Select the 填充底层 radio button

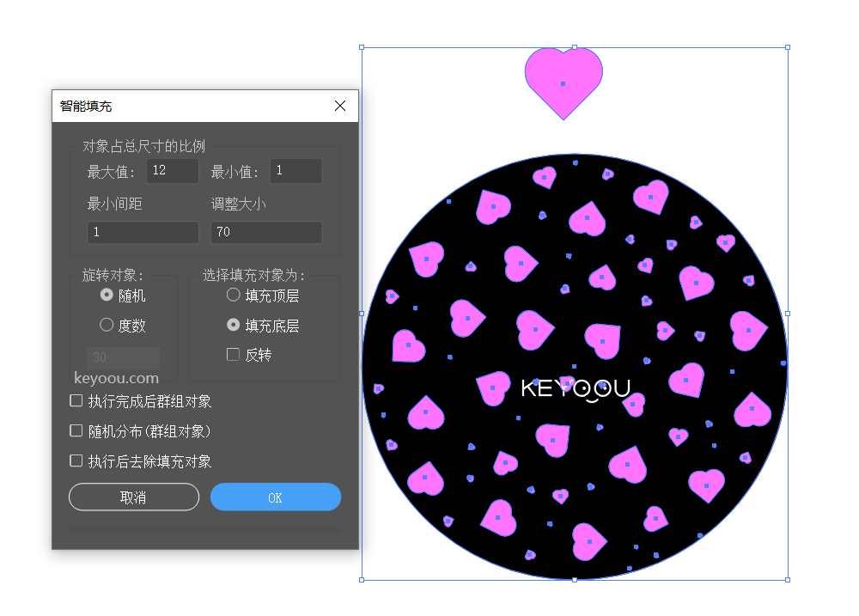pyautogui.click(x=234, y=325)
